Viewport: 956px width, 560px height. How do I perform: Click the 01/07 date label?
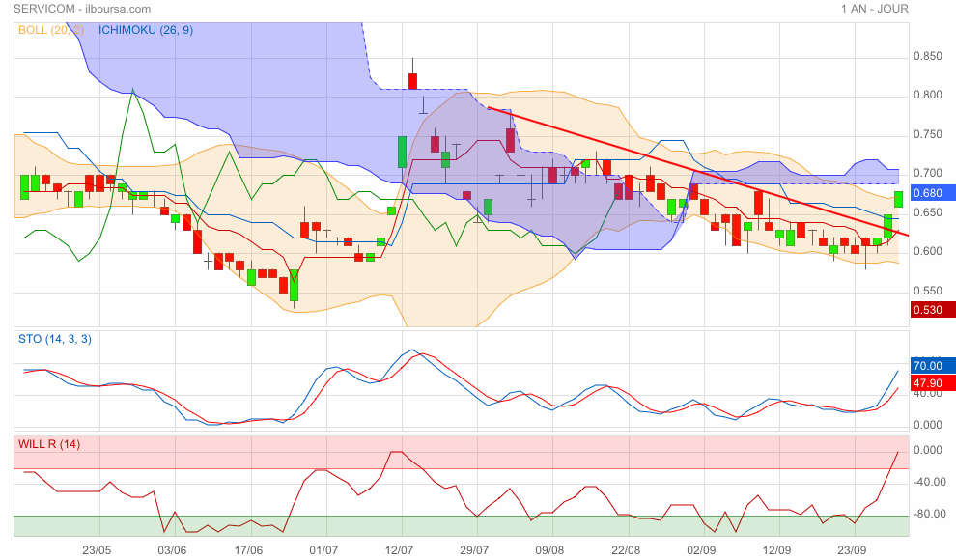[x=323, y=550]
